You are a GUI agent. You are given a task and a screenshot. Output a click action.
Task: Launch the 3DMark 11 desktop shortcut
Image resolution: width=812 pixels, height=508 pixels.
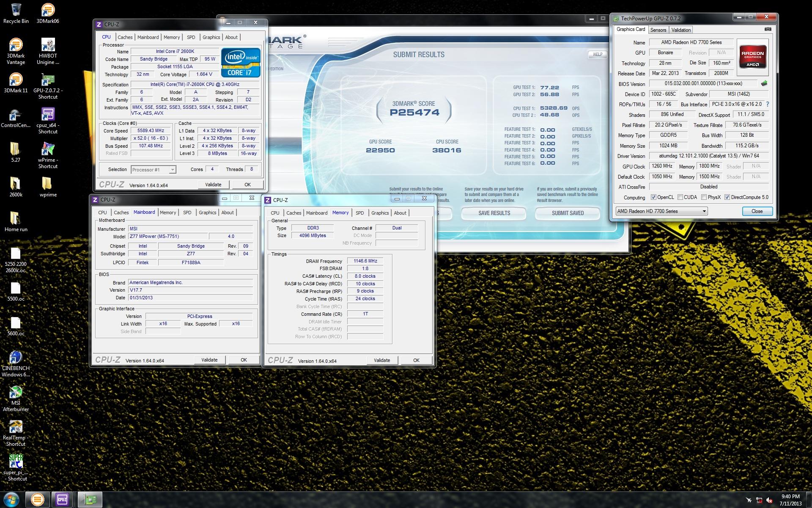tap(16, 83)
